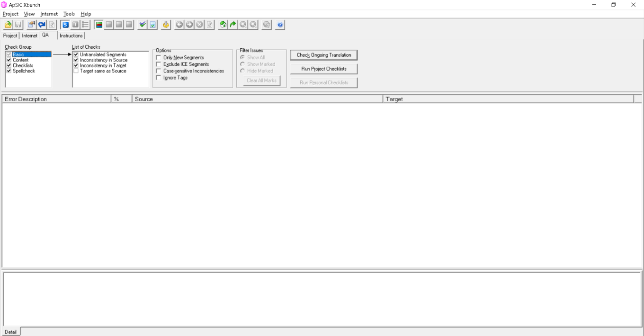
Task: Click the Open Project folder icon
Action: tap(8, 25)
